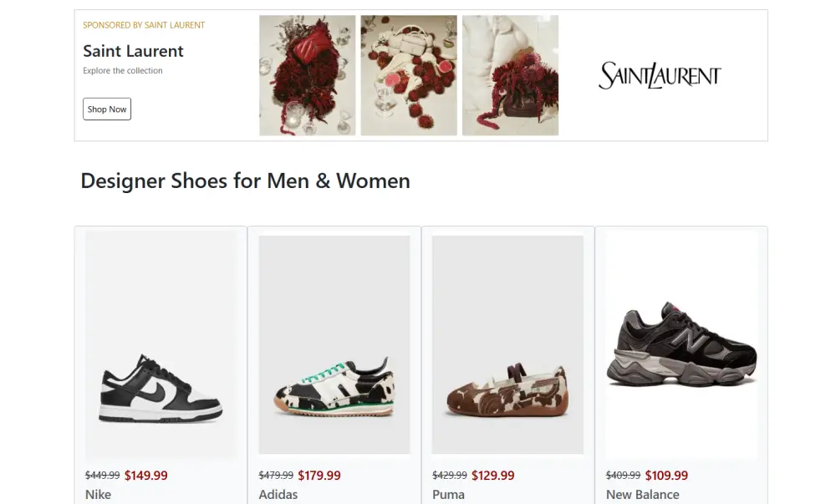Image resolution: width=836 pixels, height=504 pixels.
Task: Select the Explore the collection text
Action: click(123, 71)
